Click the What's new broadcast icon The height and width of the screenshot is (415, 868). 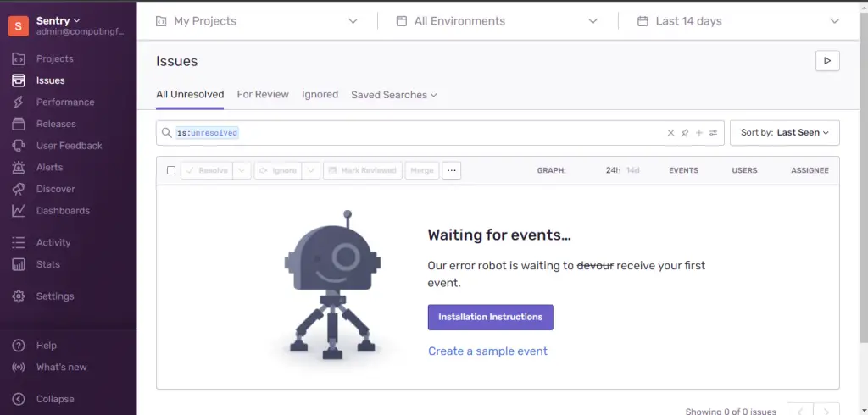(x=19, y=367)
